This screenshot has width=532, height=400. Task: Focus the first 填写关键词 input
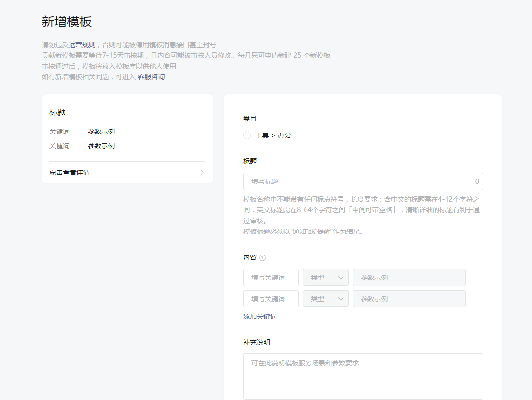pyautogui.click(x=271, y=278)
